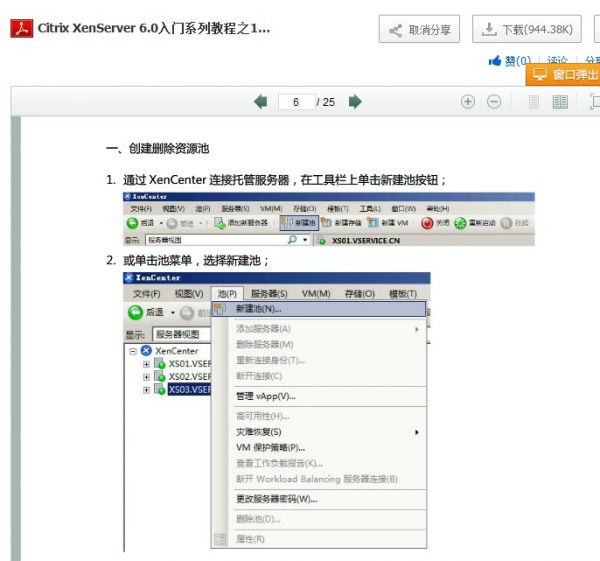This screenshot has width=600, height=561.
Task: Open 灾难恢复(S) submenu
Action: click(x=319, y=432)
